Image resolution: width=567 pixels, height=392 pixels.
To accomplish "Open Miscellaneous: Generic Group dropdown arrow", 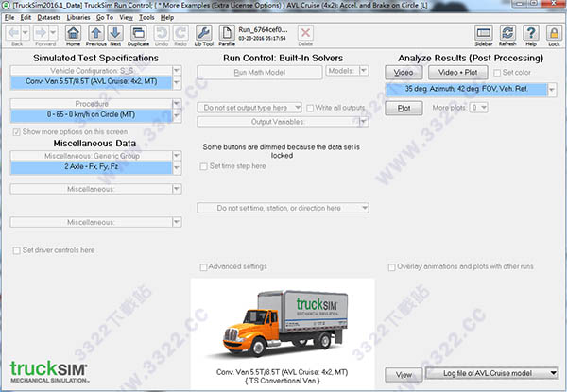I will click(x=177, y=156).
